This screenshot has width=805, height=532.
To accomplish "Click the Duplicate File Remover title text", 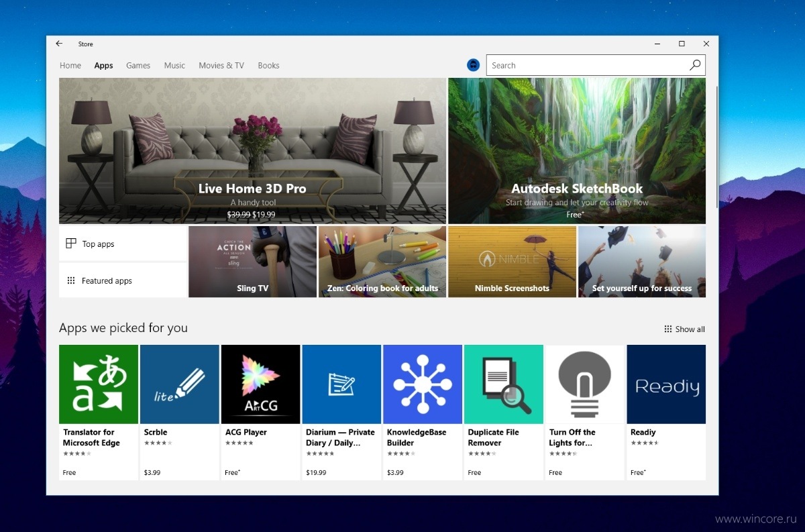I will [494, 437].
